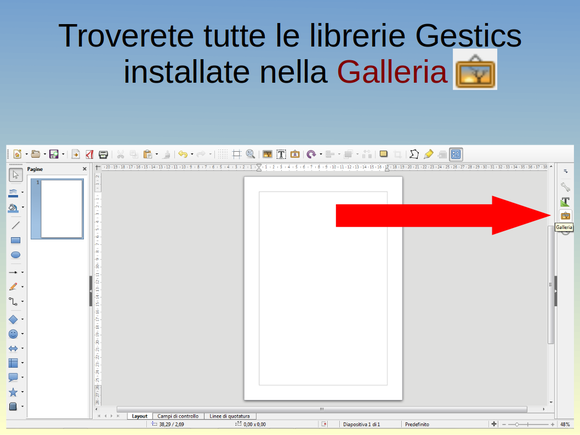
Task: Switch to the Linee di quotatura tab
Action: (x=230, y=416)
